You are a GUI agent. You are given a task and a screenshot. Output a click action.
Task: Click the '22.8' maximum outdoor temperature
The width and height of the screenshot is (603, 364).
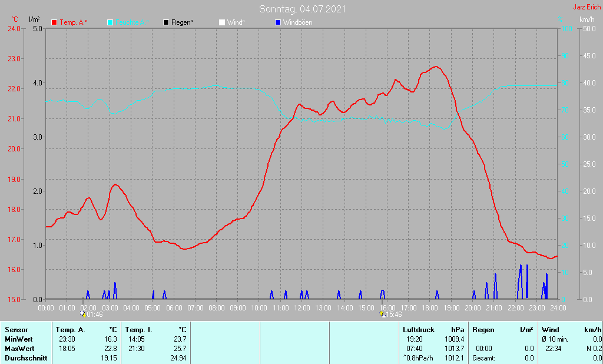click(111, 349)
